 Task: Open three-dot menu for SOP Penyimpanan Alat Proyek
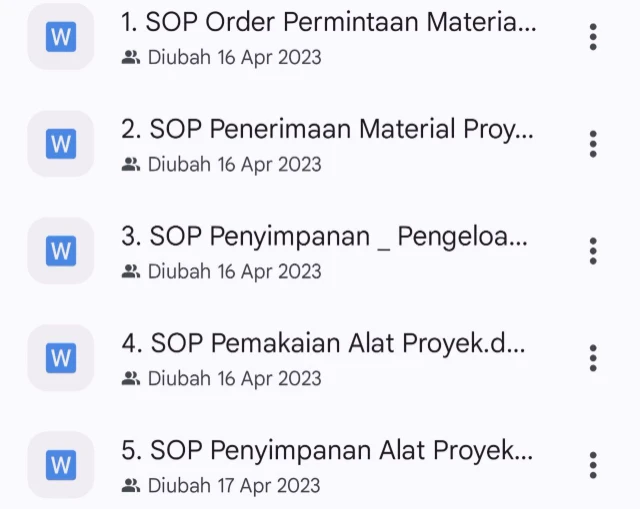pos(593,464)
